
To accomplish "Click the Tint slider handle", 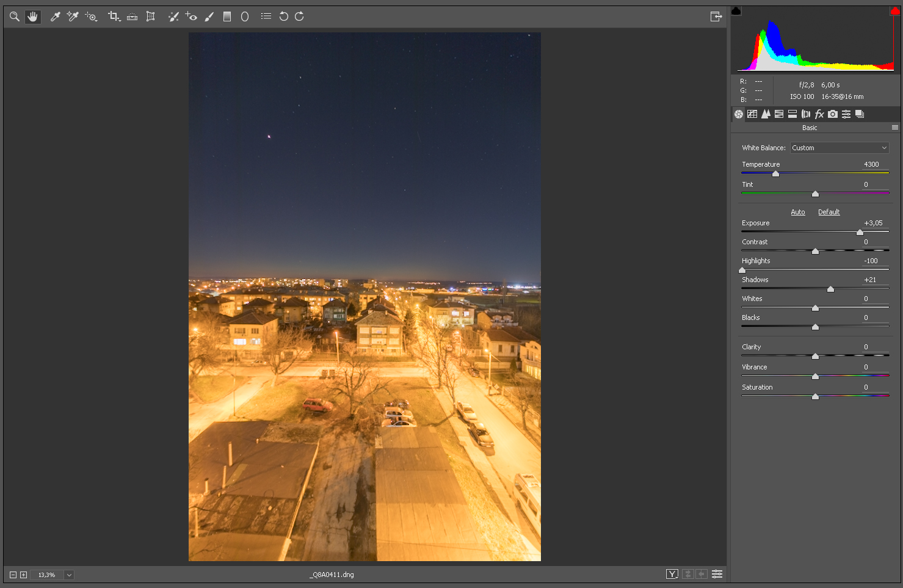I will (815, 194).
